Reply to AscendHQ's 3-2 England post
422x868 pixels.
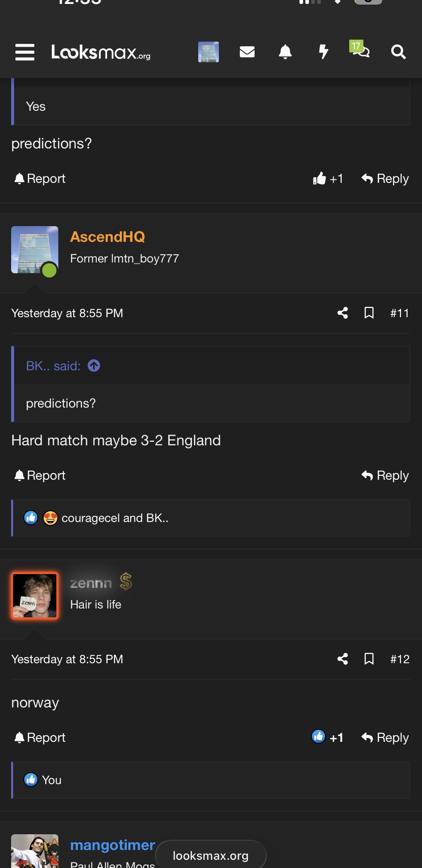385,475
